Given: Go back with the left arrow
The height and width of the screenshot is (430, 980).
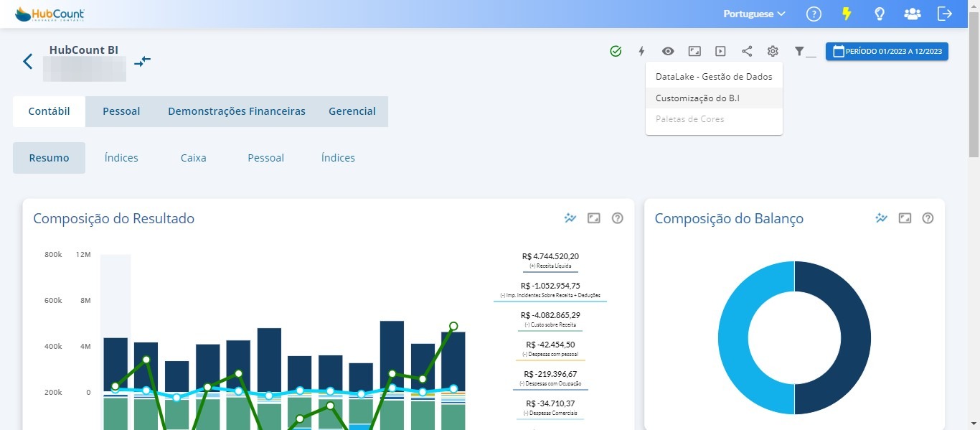Looking at the screenshot, I should click(x=28, y=61).
